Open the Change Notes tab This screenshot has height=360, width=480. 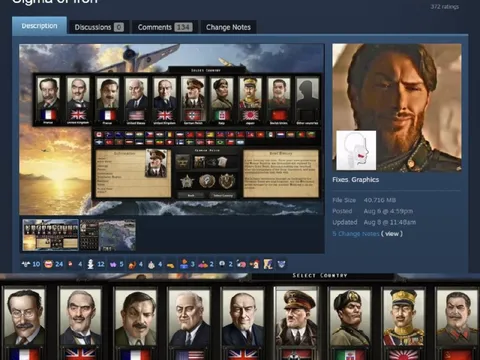click(228, 27)
